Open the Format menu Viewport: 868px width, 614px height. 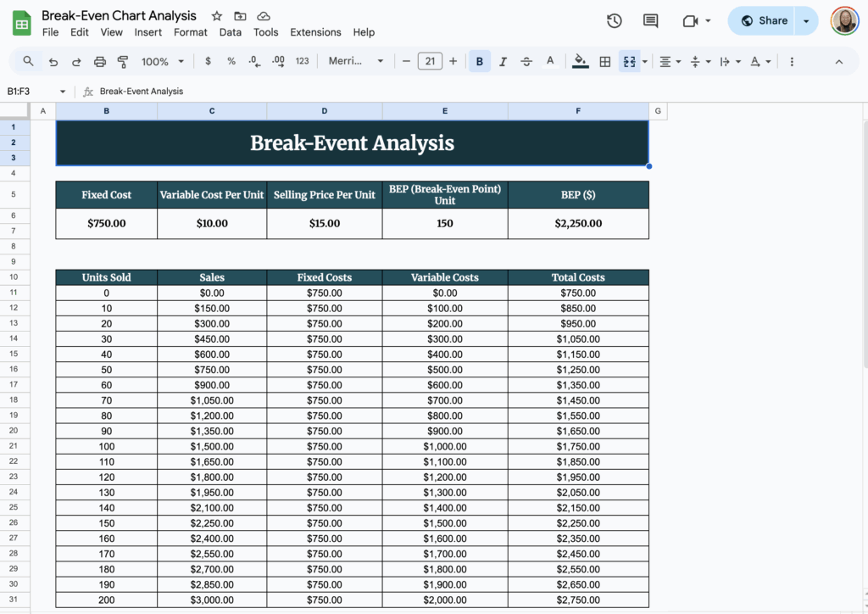point(190,32)
